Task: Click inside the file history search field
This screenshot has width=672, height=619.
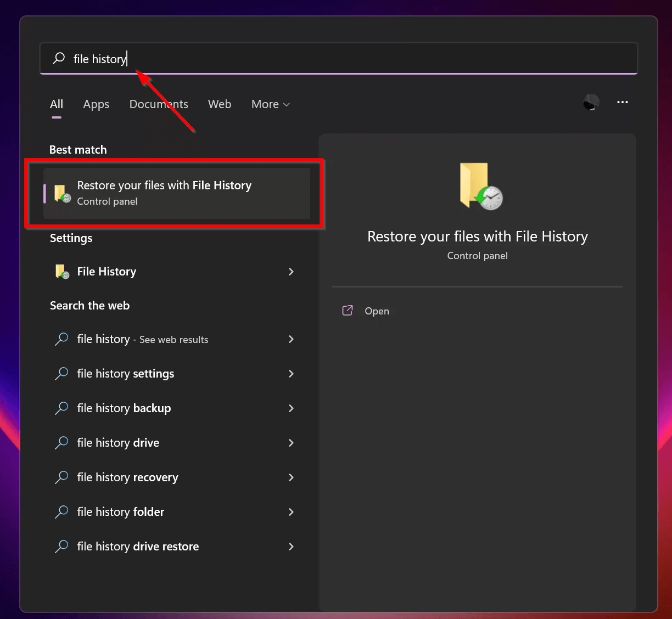Action: (220, 58)
